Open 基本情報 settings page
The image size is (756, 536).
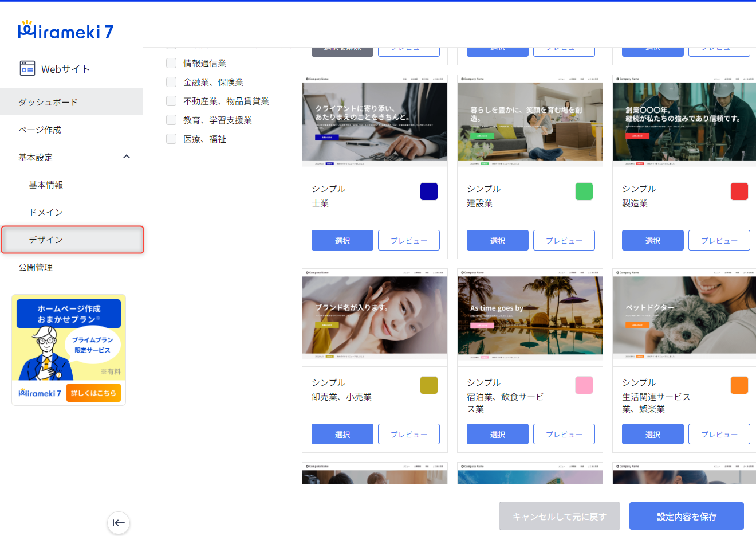[71, 185]
